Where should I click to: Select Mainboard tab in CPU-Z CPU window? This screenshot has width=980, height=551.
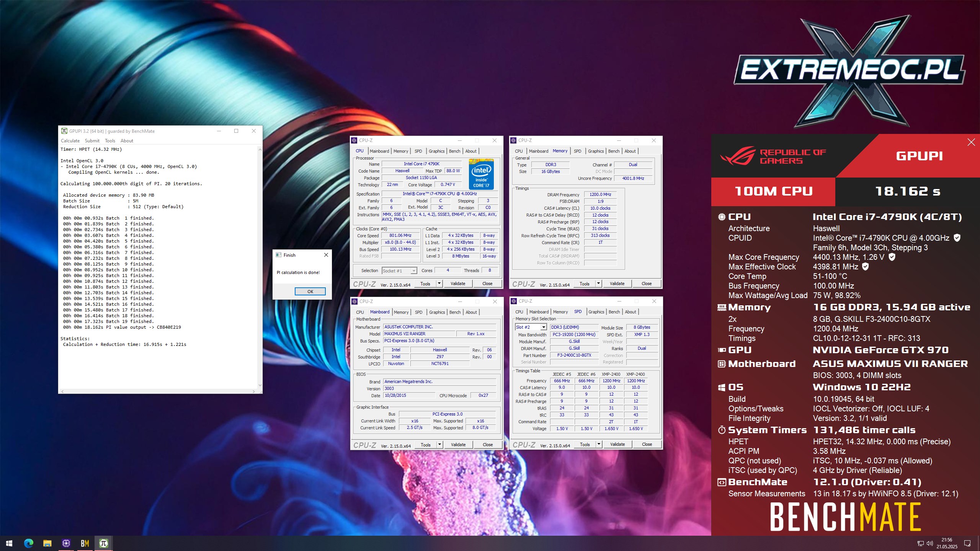[x=379, y=151]
